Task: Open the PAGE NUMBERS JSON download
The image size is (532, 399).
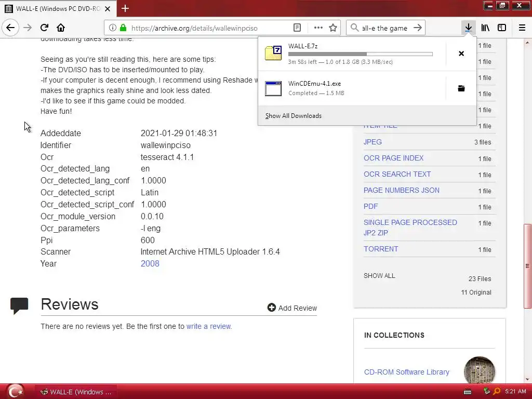Action: point(402,190)
